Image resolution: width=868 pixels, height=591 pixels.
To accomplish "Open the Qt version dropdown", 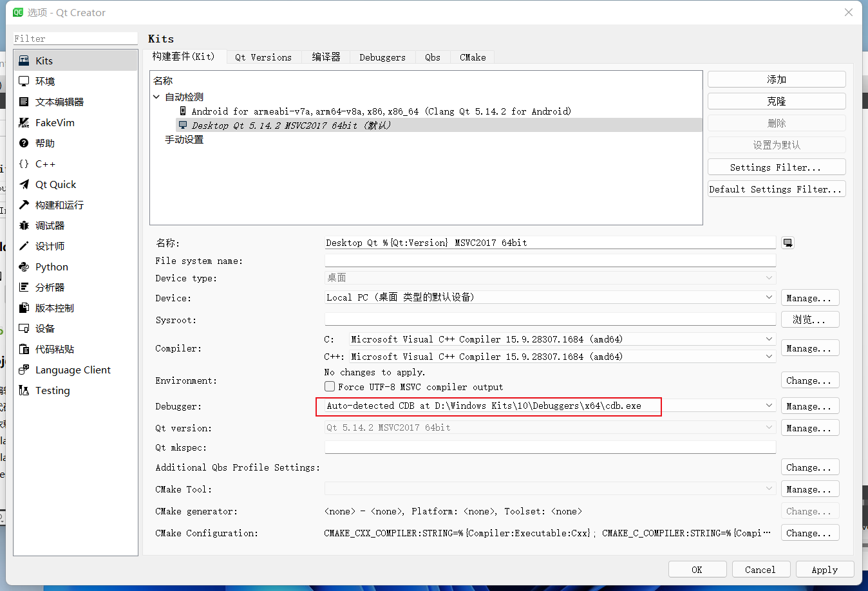I will coord(550,427).
